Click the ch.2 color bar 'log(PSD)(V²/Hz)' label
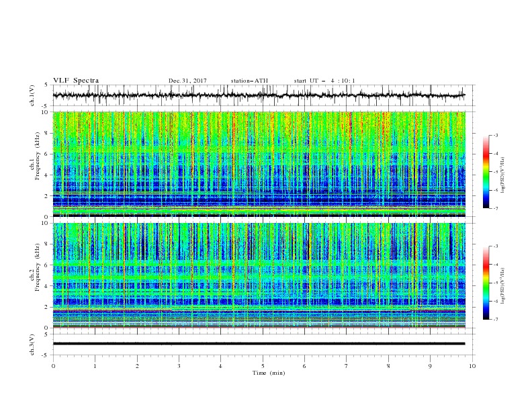532x411 pixels. point(503,286)
